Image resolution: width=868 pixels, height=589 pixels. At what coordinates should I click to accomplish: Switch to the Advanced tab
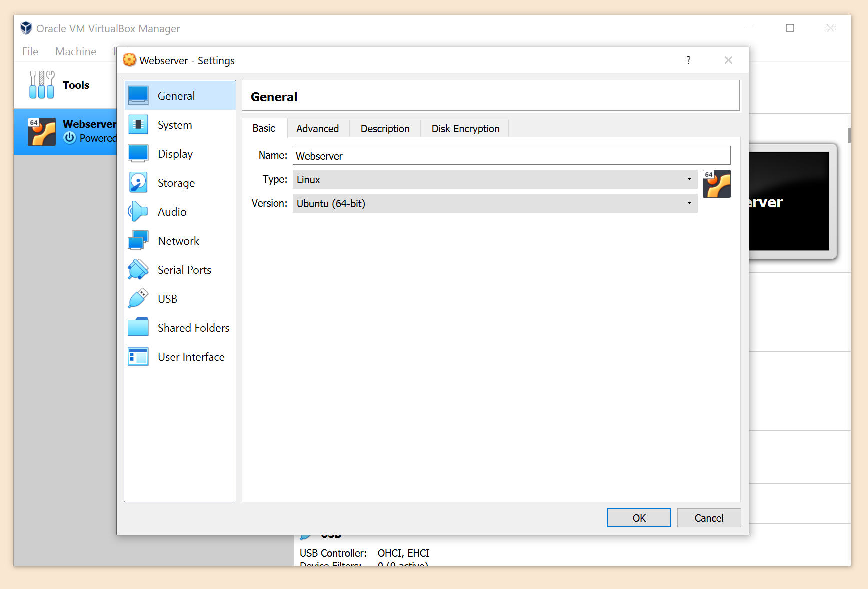[x=318, y=128]
